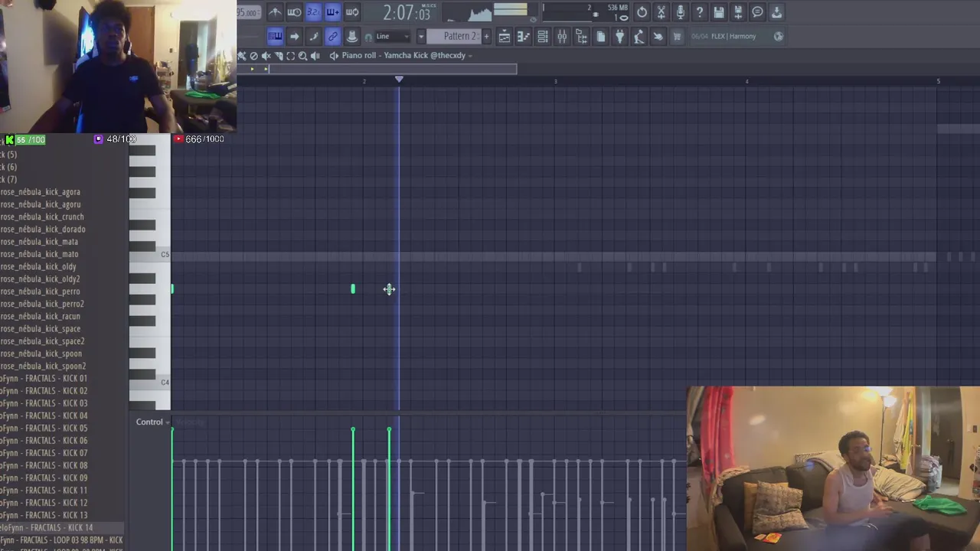Viewport: 980px width, 551px height.
Task: Select the piano roll zoom magnifier tool
Action: click(302, 55)
